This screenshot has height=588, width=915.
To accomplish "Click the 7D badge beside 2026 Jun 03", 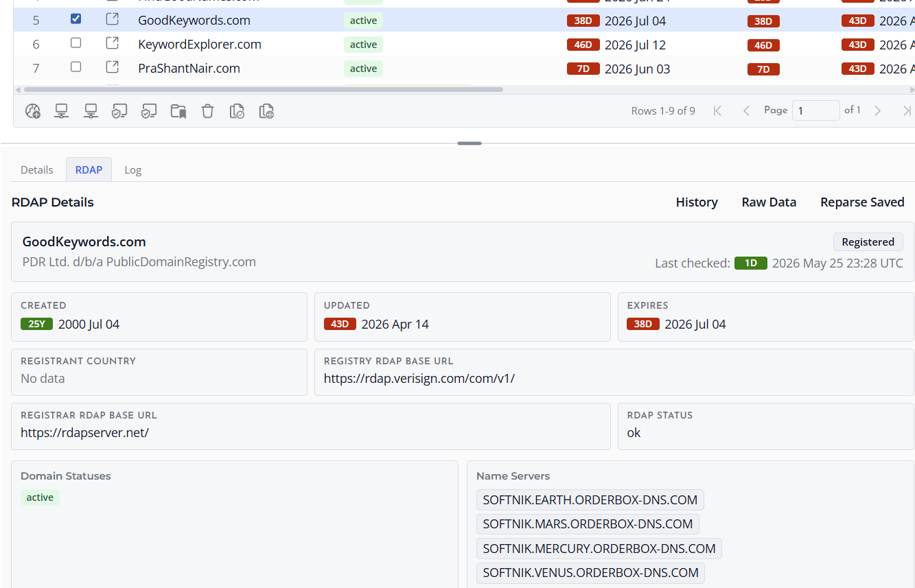I will (x=583, y=69).
